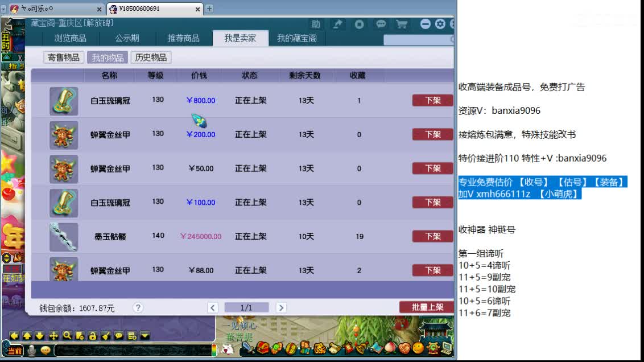
Task: Delist 白玉琉璃冠 priced ¥100.00
Action: [433, 202]
